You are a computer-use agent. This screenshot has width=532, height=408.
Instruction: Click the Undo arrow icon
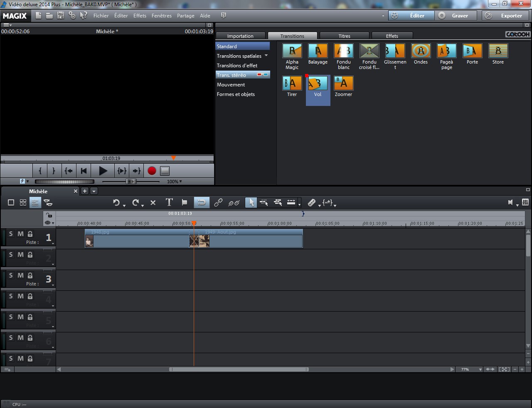(x=116, y=203)
